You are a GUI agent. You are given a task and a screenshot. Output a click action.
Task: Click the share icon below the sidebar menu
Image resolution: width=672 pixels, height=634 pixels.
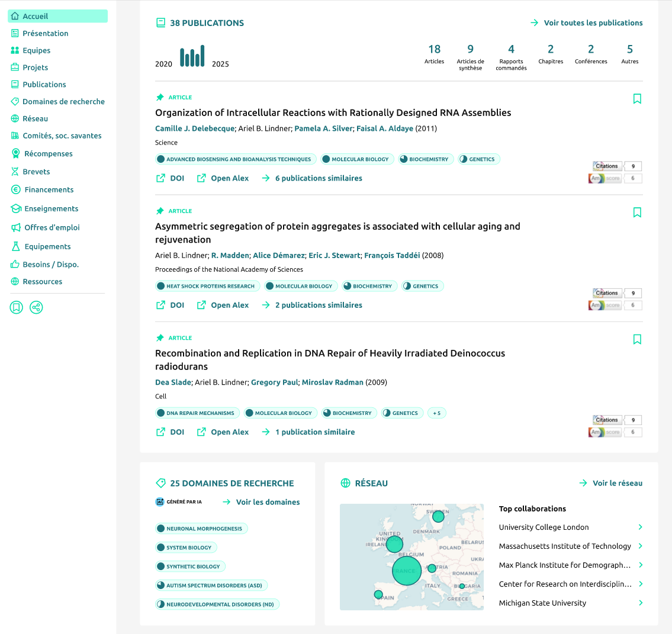pyautogui.click(x=36, y=307)
